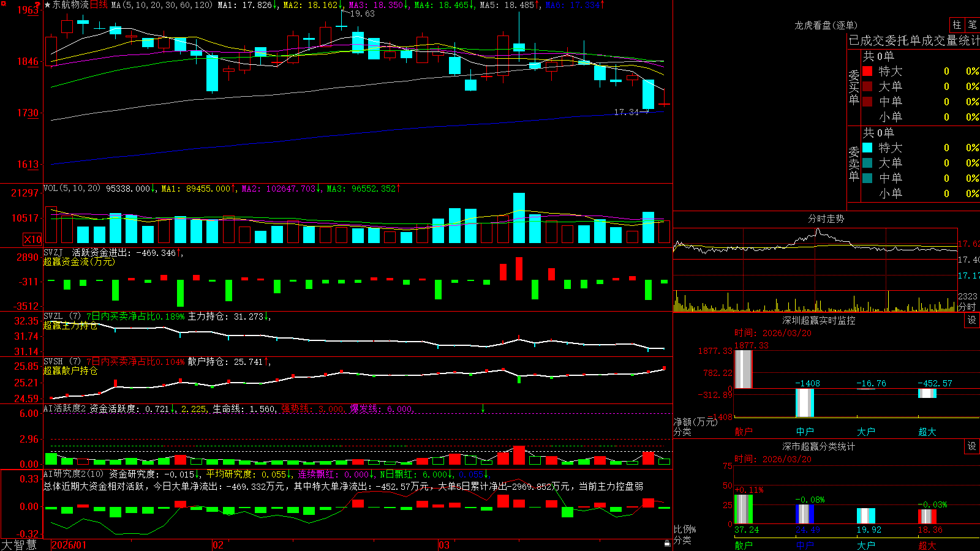Click the 19.63 high price annotation

(x=362, y=13)
